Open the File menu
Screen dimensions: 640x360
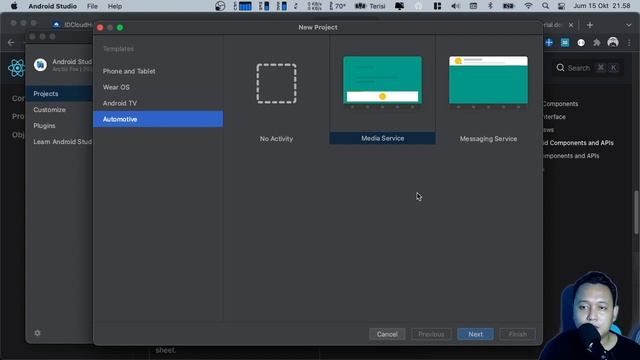click(92, 6)
